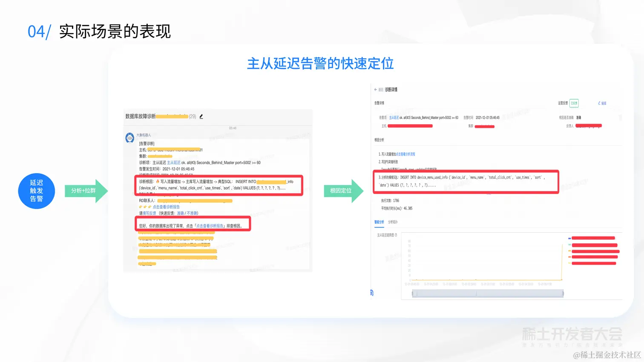This screenshot has width=644, height=362.
Task: Click the 执行次数: 1786 value
Action: click(x=390, y=201)
